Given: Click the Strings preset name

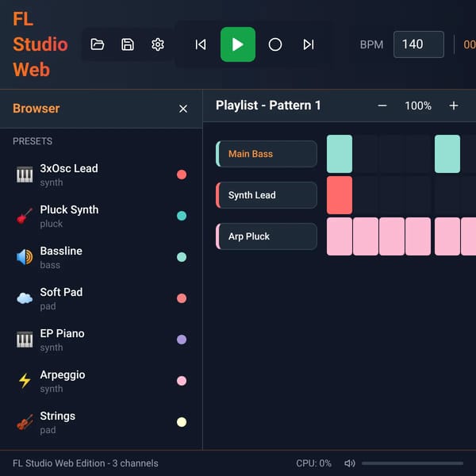Looking at the screenshot, I should click(58, 416).
